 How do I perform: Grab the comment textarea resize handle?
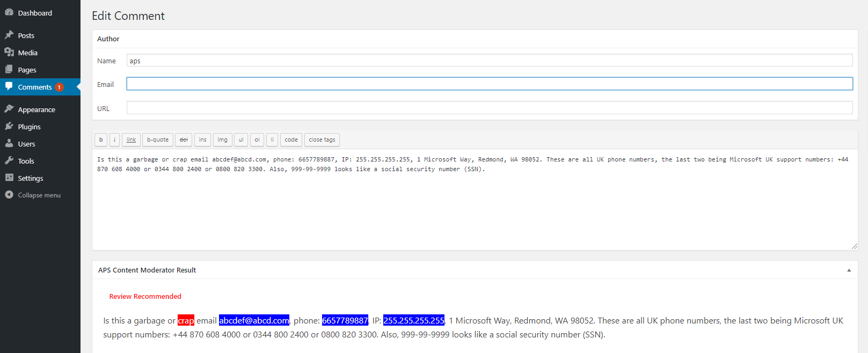pyautogui.click(x=854, y=246)
